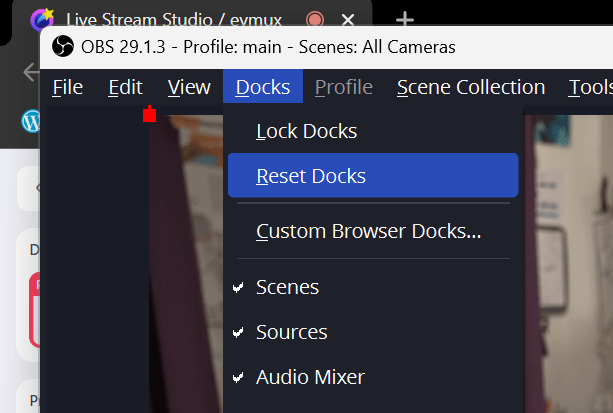This screenshot has height=413, width=613.
Task: Close the open Docks menu
Action: pyautogui.click(x=263, y=87)
